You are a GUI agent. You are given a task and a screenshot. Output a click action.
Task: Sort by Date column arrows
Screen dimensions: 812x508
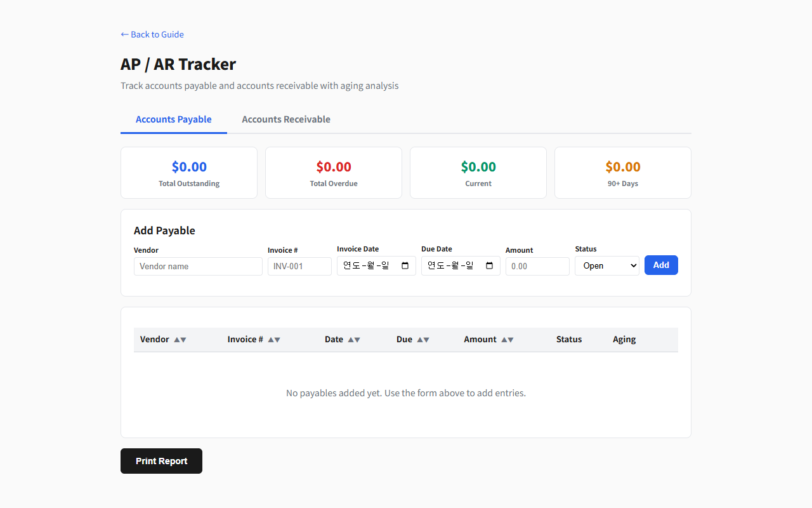[353, 340]
